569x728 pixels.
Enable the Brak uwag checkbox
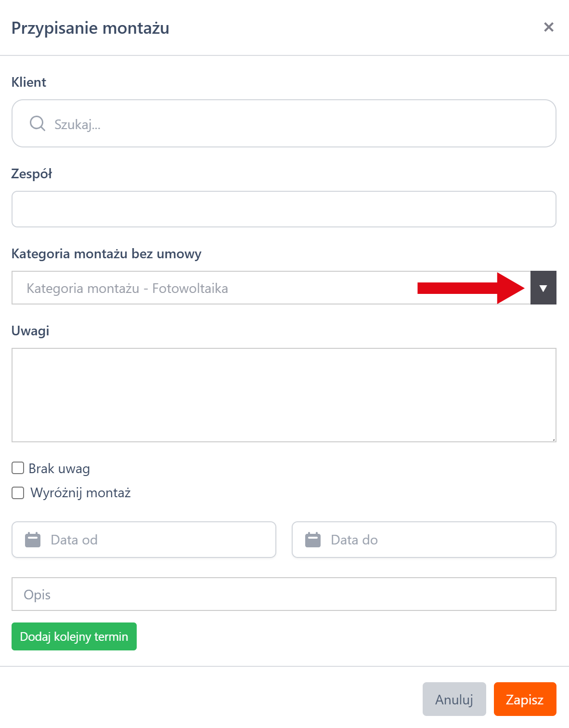coord(18,468)
